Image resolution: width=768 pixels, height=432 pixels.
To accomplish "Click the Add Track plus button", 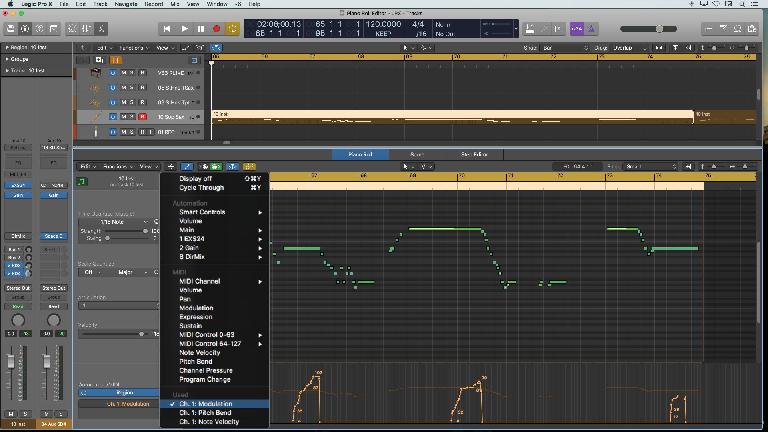I will pos(99,60).
